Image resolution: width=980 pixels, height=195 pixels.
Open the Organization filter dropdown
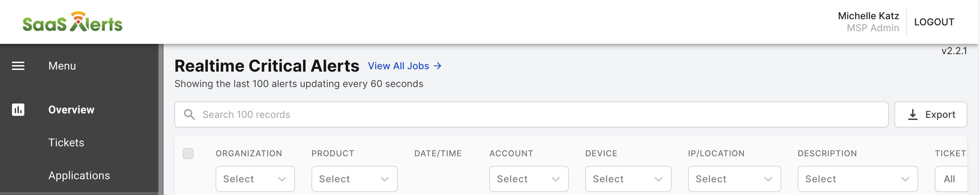(255, 179)
